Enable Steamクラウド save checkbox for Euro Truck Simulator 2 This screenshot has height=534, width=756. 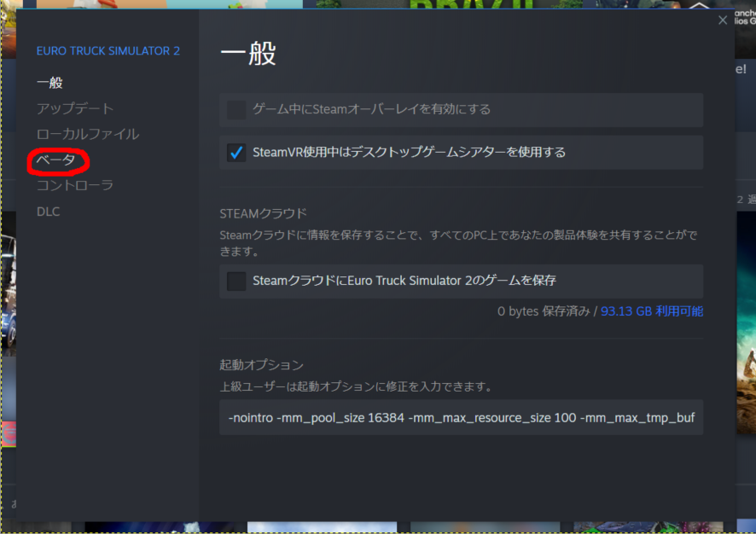pyautogui.click(x=236, y=281)
